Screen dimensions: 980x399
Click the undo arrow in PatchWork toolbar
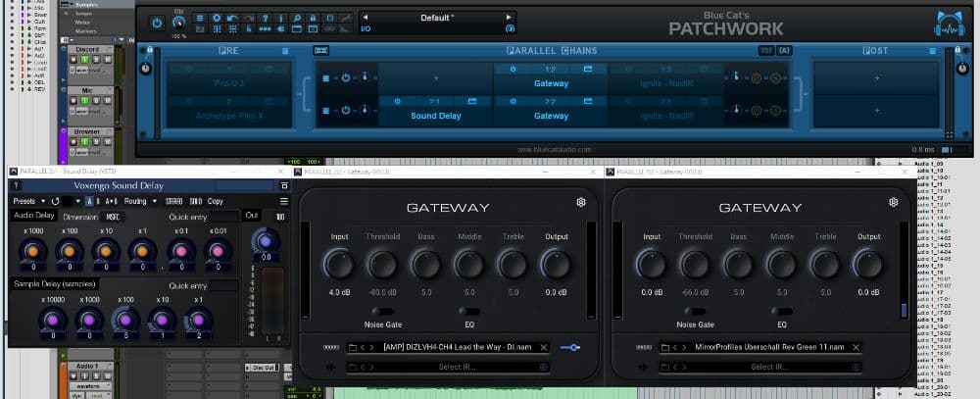tap(232, 18)
